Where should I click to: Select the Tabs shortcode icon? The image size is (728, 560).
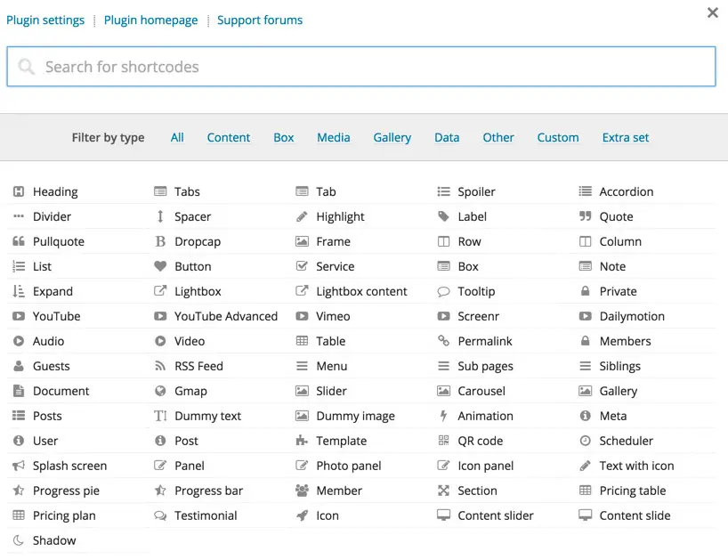[160, 191]
